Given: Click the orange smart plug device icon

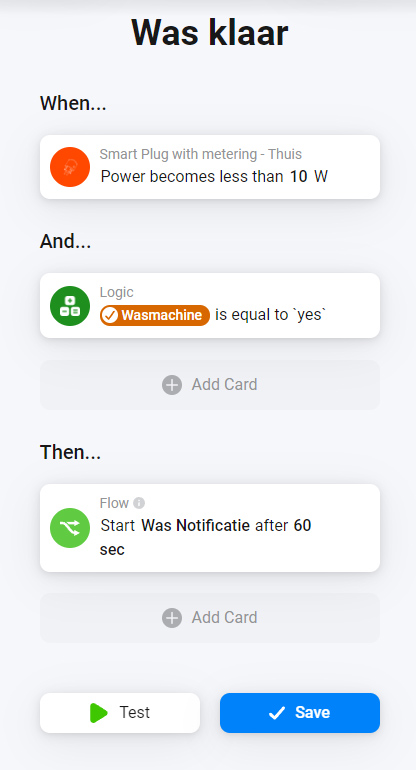Looking at the screenshot, I should 70,167.
